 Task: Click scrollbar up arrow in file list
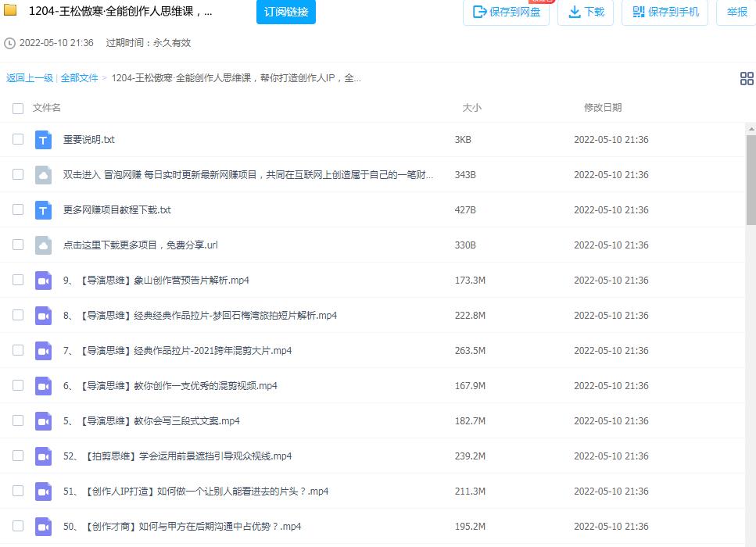(x=751, y=129)
